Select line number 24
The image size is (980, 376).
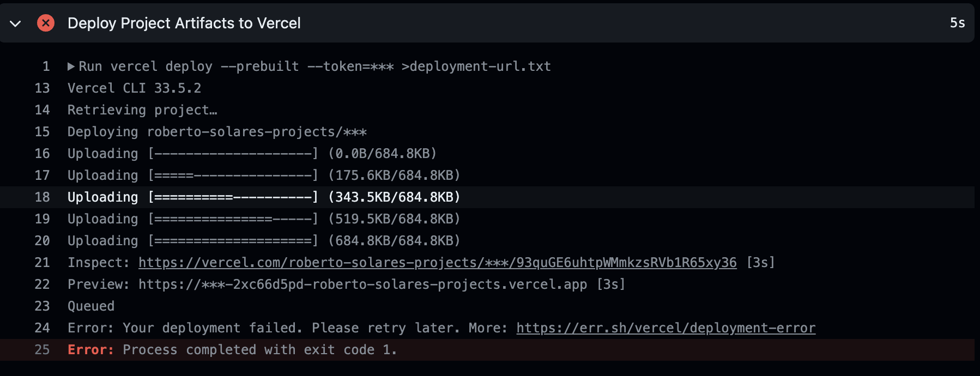point(42,328)
